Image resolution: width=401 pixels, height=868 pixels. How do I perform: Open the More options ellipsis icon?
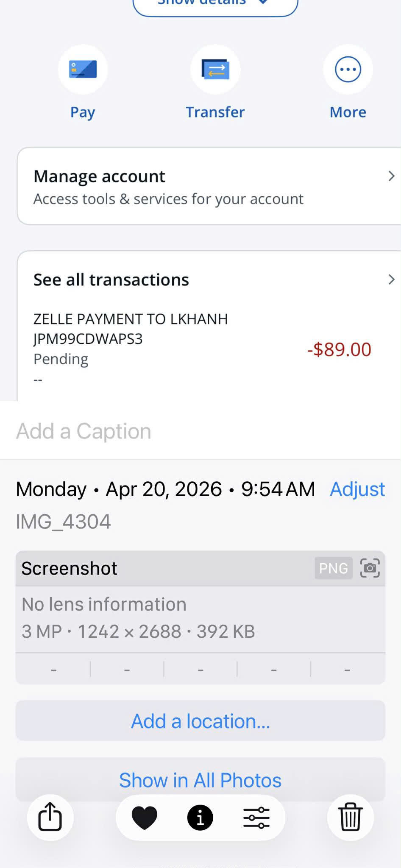[348, 69]
